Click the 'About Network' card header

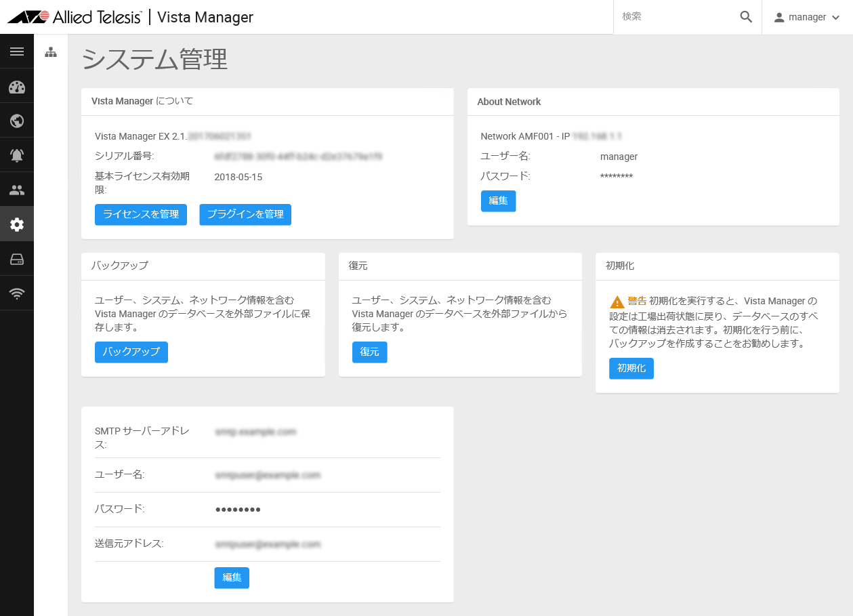[509, 102]
